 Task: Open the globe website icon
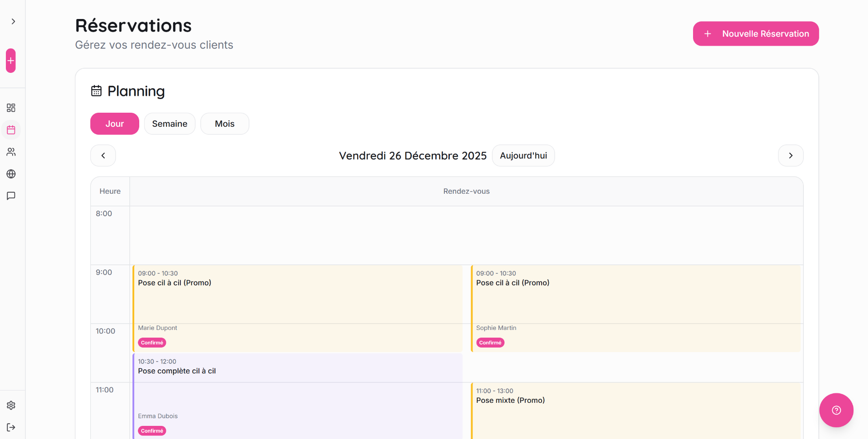(11, 174)
